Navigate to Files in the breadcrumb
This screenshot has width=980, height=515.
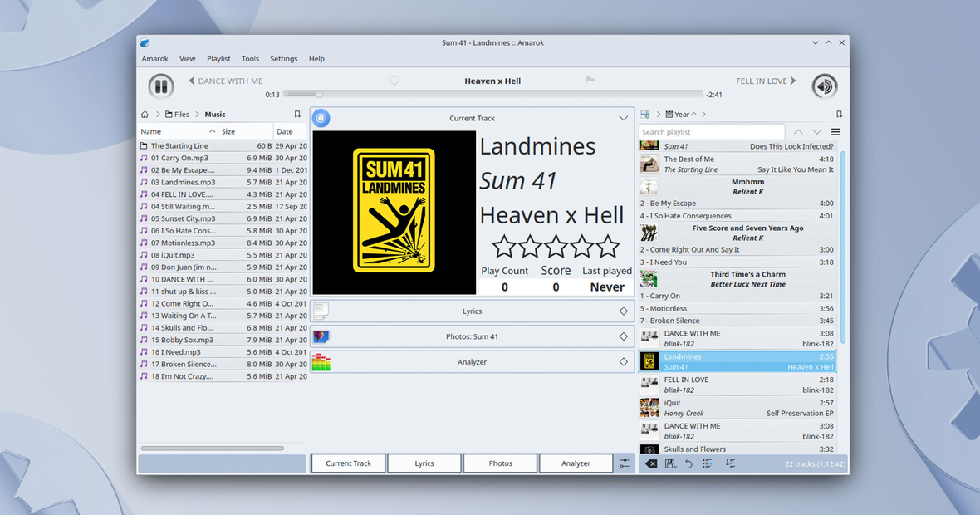pyautogui.click(x=177, y=115)
